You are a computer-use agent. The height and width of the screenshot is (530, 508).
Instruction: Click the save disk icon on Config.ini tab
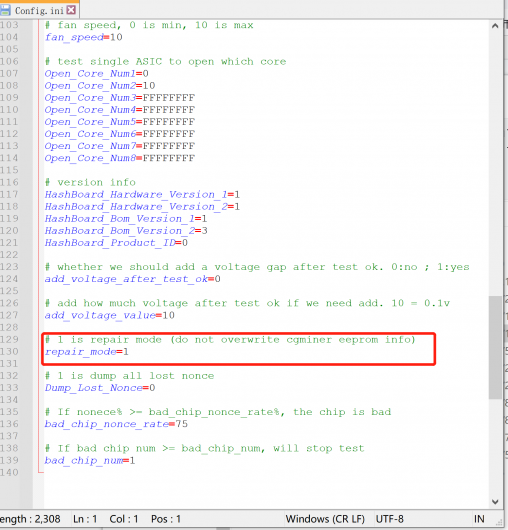pos(5,10)
